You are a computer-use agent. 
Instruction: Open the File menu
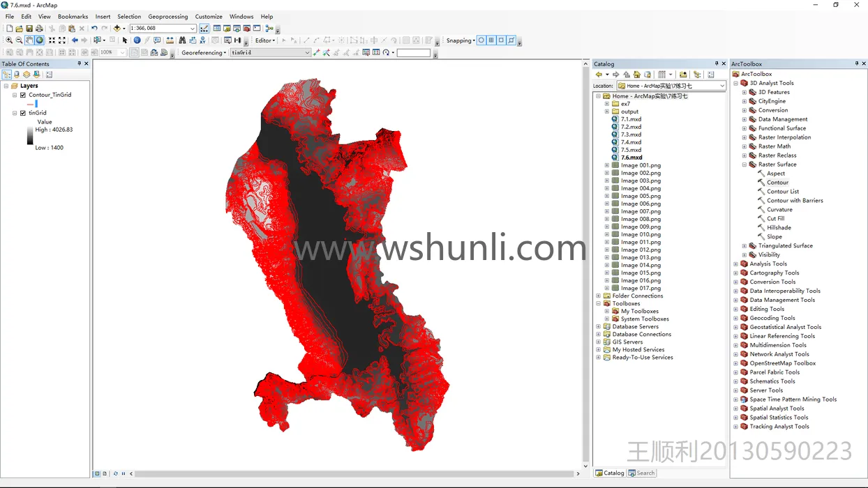(10, 17)
